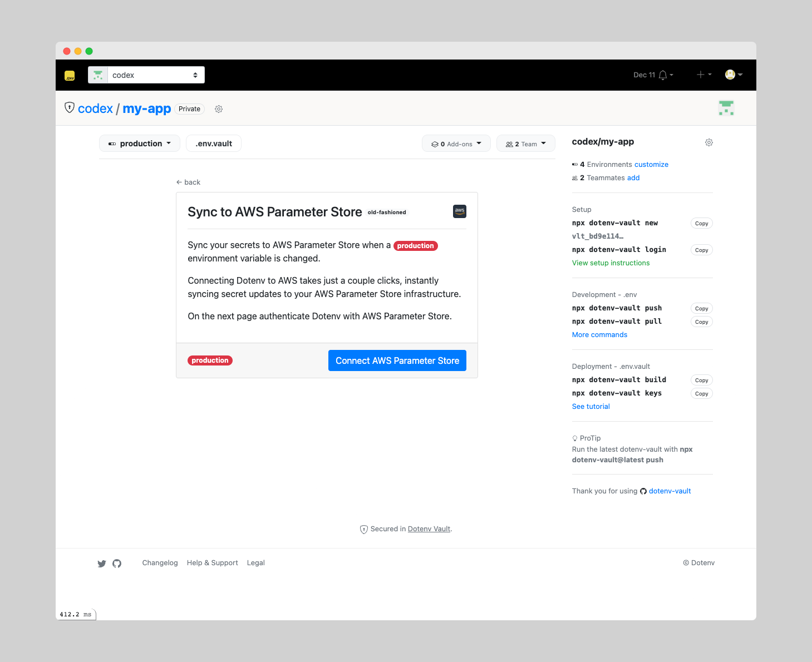This screenshot has height=662, width=812.
Task: Click the old-fashioned label
Action: click(x=387, y=213)
